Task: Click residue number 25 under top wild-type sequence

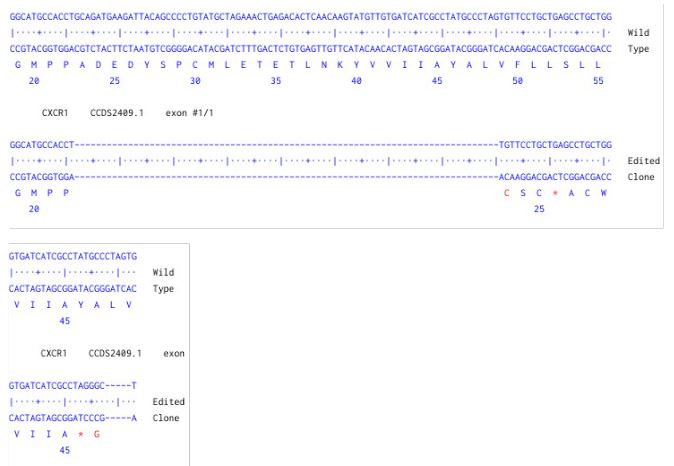Action: (114, 81)
